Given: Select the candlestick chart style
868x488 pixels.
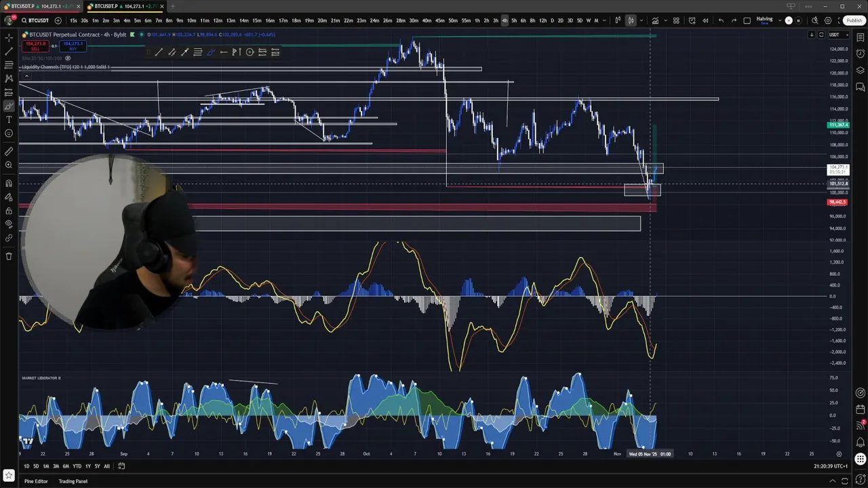Looking at the screenshot, I should tap(631, 20).
